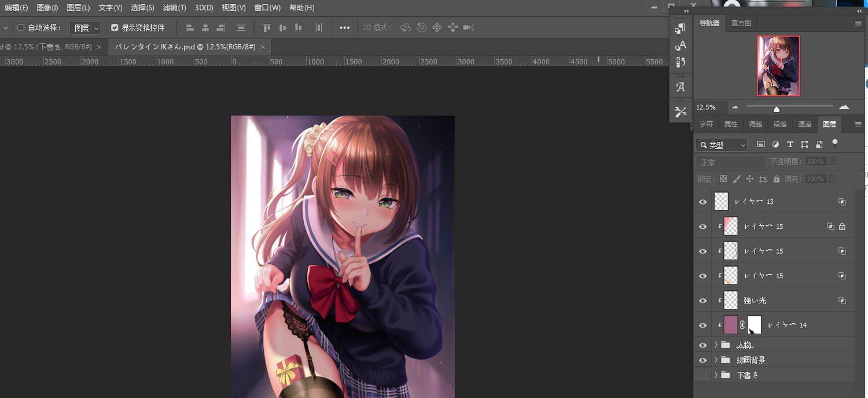Open the Glyphs panel icon
868x398 pixels.
tap(681, 87)
